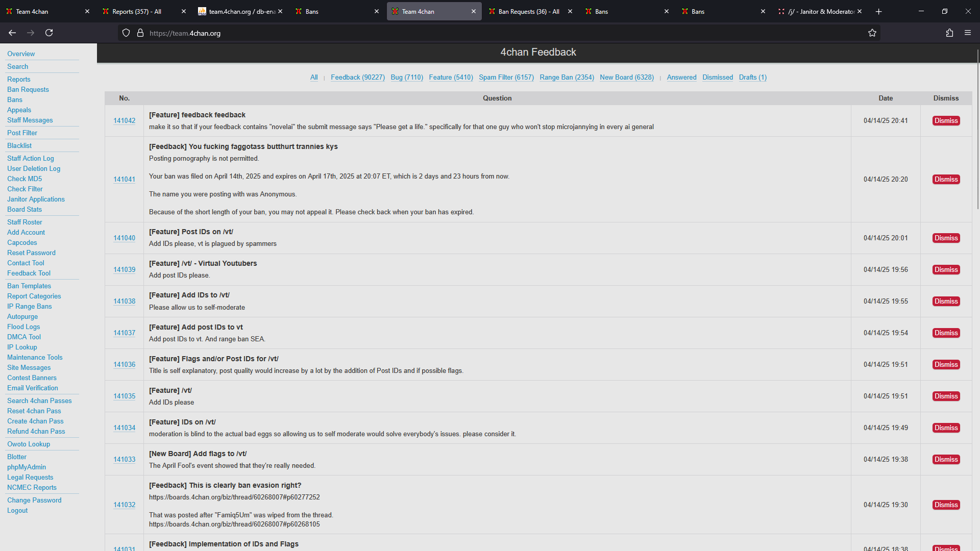Click the browser reload icon
The width and height of the screenshot is (980, 551).
point(49,33)
